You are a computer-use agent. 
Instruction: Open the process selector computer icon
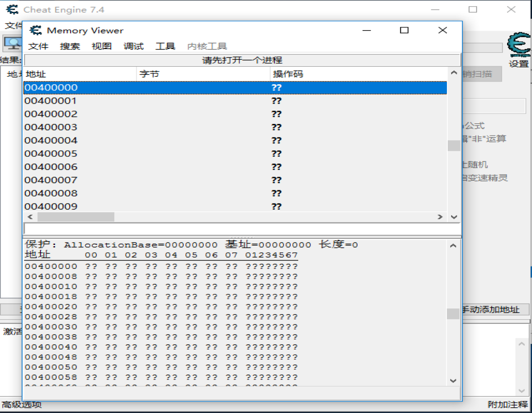[x=13, y=43]
